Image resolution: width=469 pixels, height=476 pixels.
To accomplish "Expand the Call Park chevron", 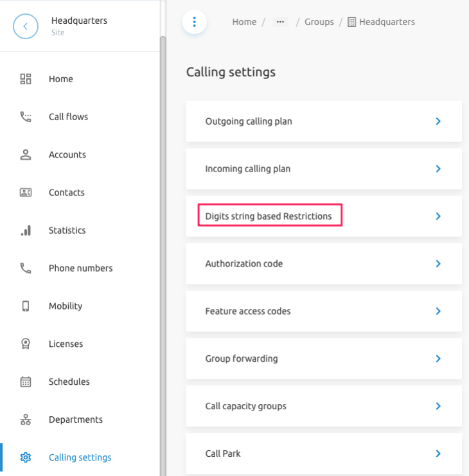I will tap(438, 454).
